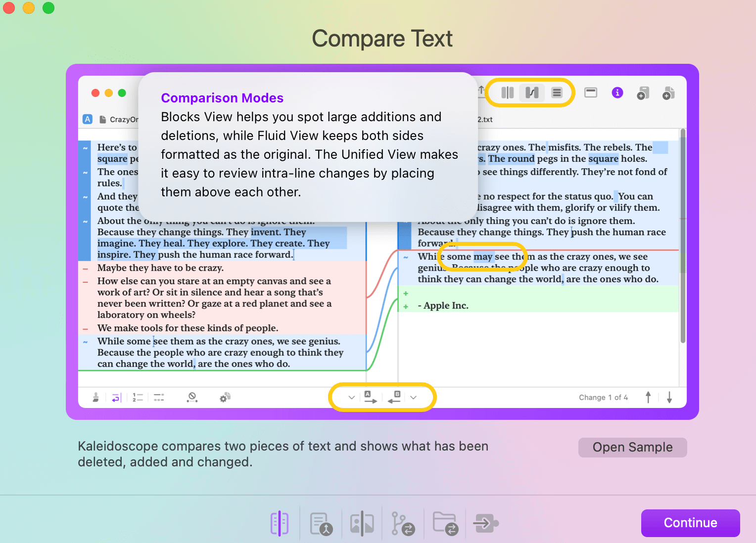Screen dimensions: 756x543
Task: Toggle the show invisibles icon in the preview footer
Action: (159, 397)
